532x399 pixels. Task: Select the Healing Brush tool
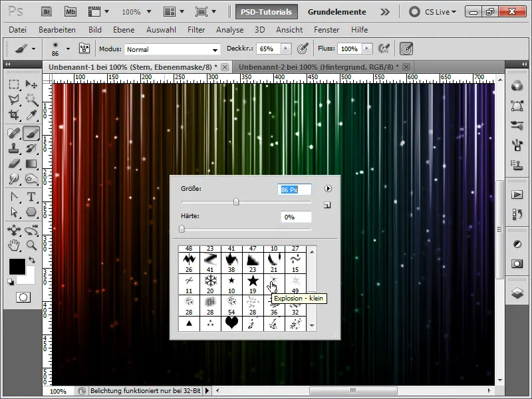(14, 133)
